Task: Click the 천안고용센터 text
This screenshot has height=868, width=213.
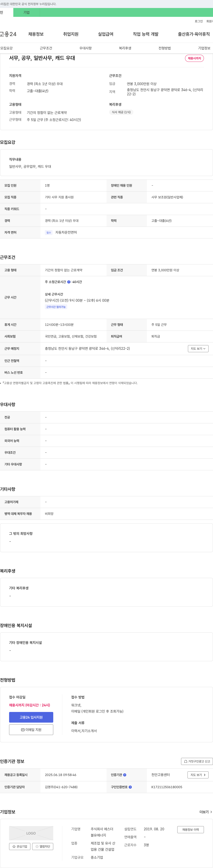Action: pos(160,775)
